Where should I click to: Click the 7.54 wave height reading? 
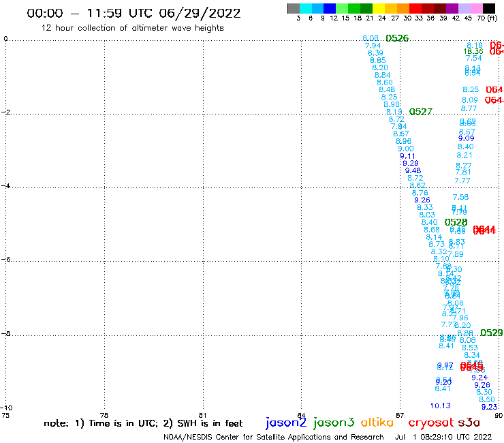(x=474, y=58)
